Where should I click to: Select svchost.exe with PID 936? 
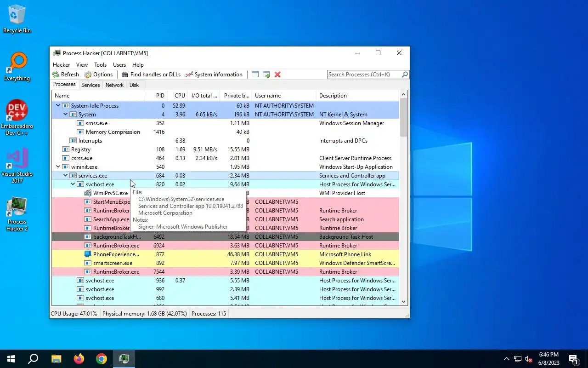(x=226, y=281)
